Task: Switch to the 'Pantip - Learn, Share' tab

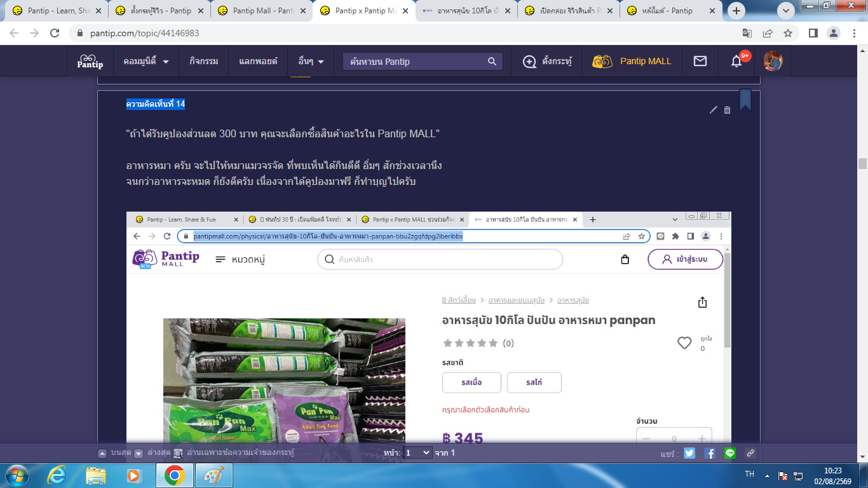Action: pos(56,11)
